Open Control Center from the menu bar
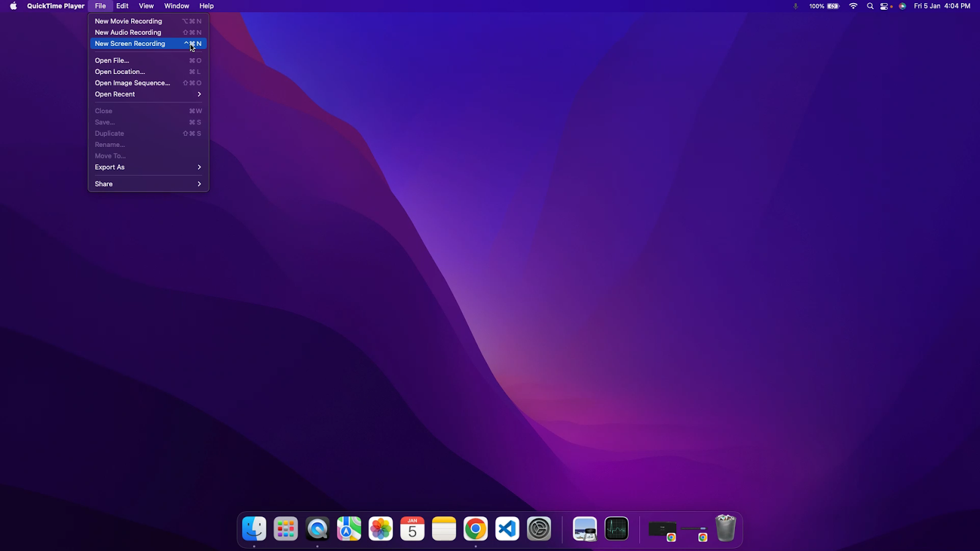 click(x=885, y=6)
